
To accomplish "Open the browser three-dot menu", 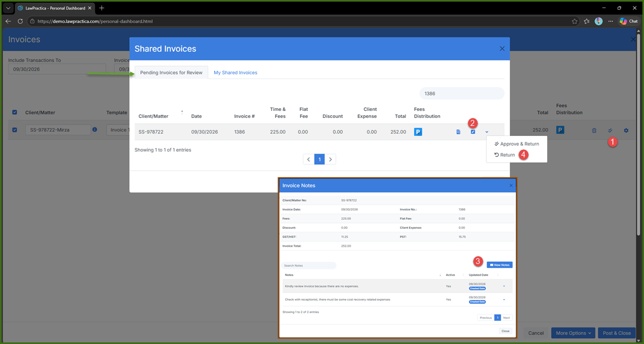I will (x=610, y=21).
